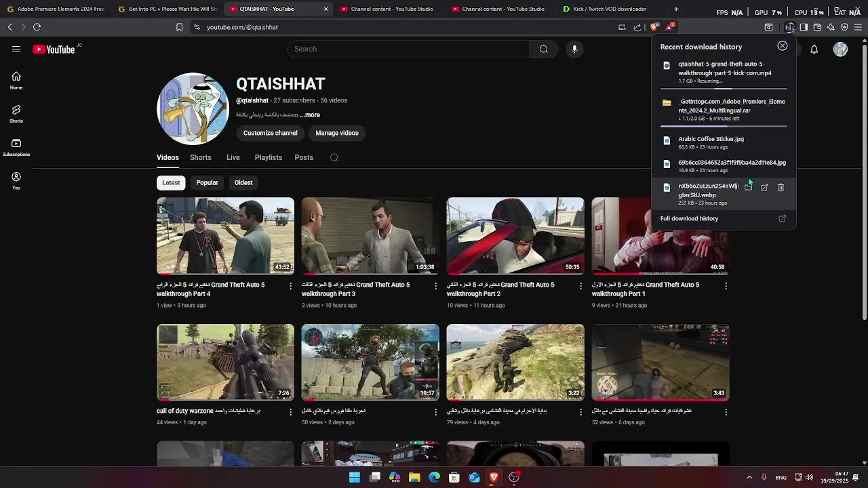868x488 pixels.
Task: Search within channel magnifier icon
Action: (334, 157)
